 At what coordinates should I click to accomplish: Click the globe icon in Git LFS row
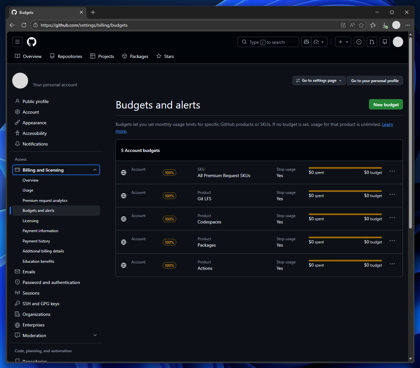[124, 196]
